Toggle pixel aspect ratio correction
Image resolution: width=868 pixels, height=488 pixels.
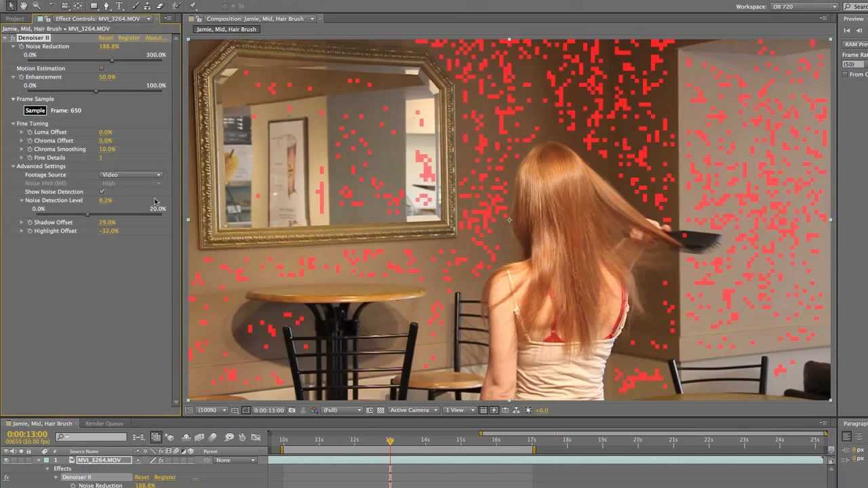pos(484,410)
